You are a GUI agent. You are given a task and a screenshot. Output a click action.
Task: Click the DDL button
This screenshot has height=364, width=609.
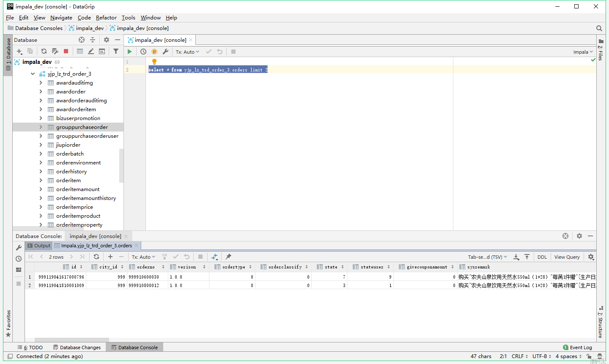point(542,257)
